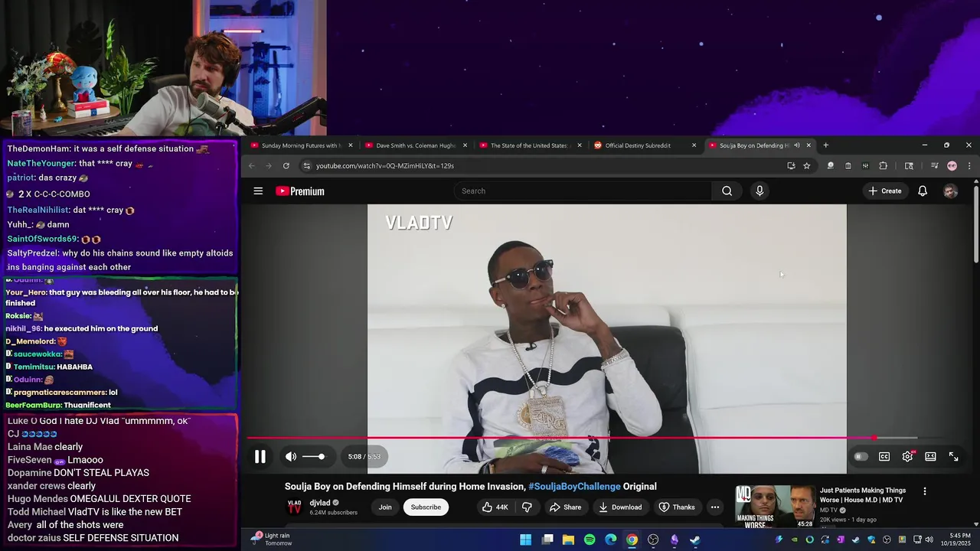Screen dimensions: 980x551
Task: Like the video (44K)
Action: click(x=495, y=507)
